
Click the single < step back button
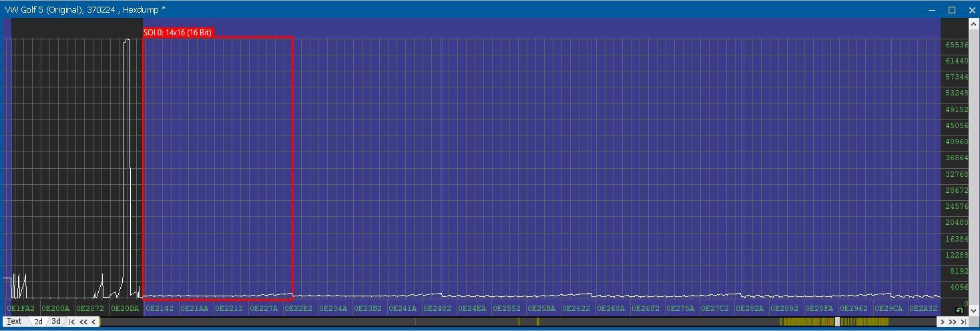(x=93, y=322)
